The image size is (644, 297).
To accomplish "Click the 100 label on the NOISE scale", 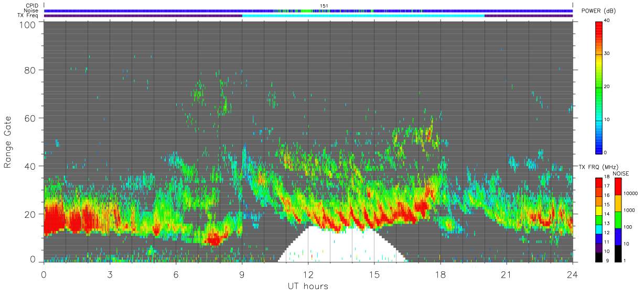I will click(628, 228).
